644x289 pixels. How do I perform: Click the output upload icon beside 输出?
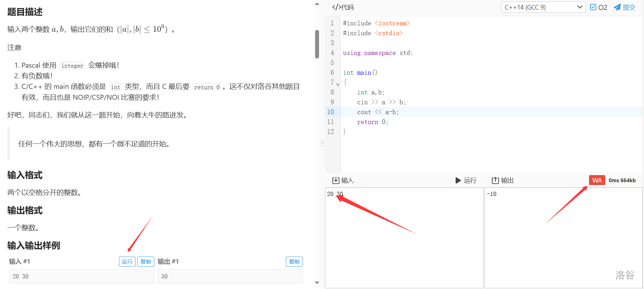pos(495,180)
